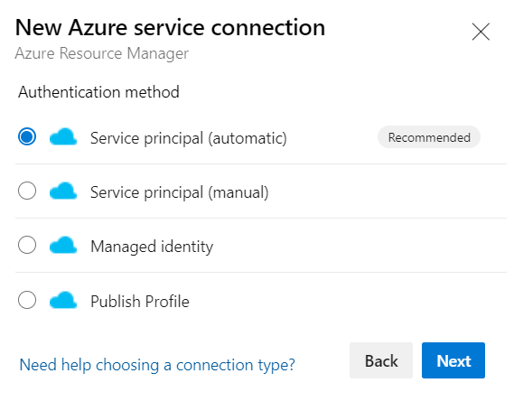Click the cloud icon next to Publish Profile

point(63,300)
